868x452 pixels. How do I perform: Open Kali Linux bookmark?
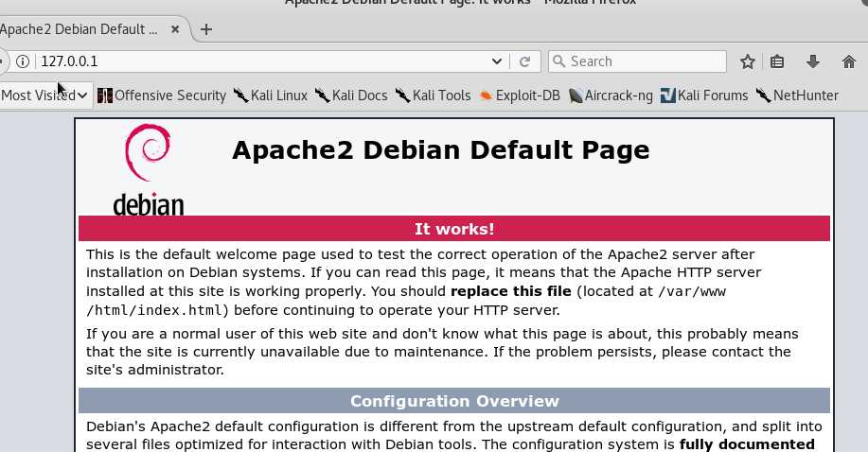coord(270,96)
